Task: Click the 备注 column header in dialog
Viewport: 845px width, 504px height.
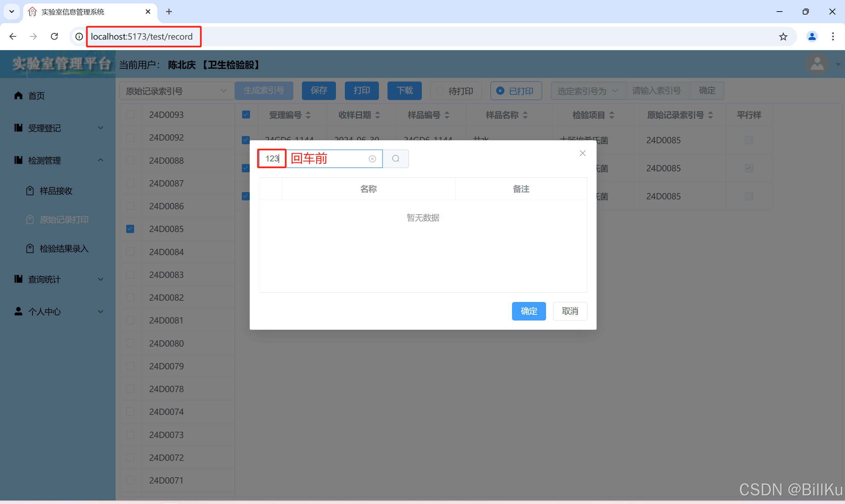Action: point(521,189)
